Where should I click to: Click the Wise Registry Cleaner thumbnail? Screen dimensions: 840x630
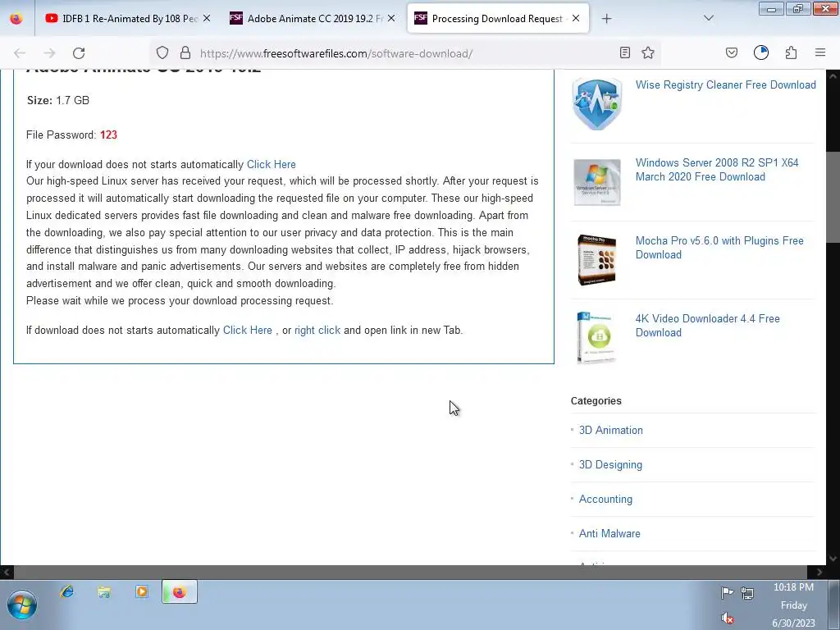[x=597, y=104]
